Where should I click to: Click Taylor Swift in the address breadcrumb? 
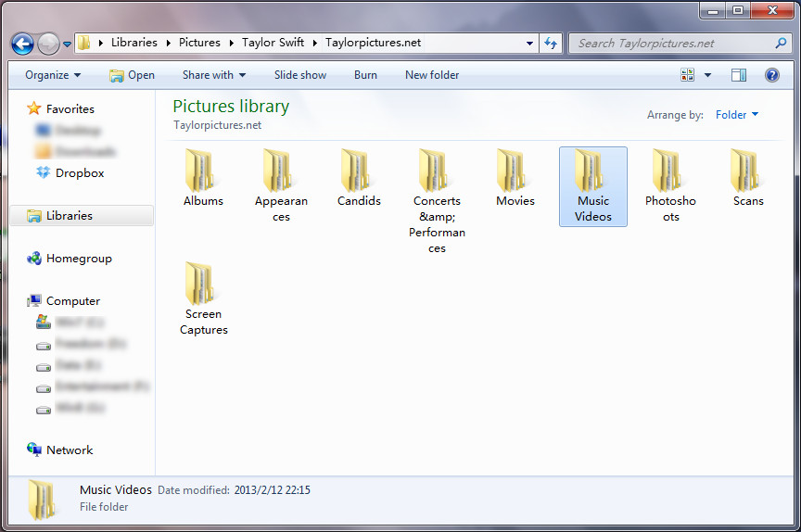[273, 43]
